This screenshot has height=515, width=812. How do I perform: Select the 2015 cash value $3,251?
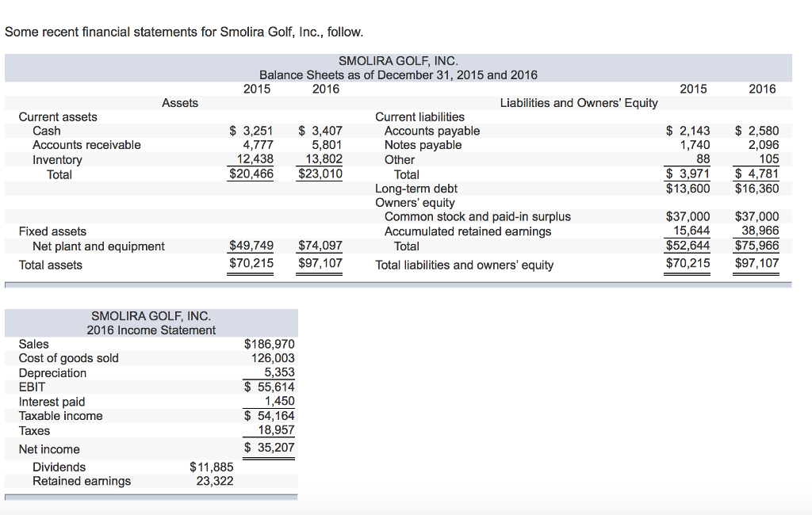[251, 131]
